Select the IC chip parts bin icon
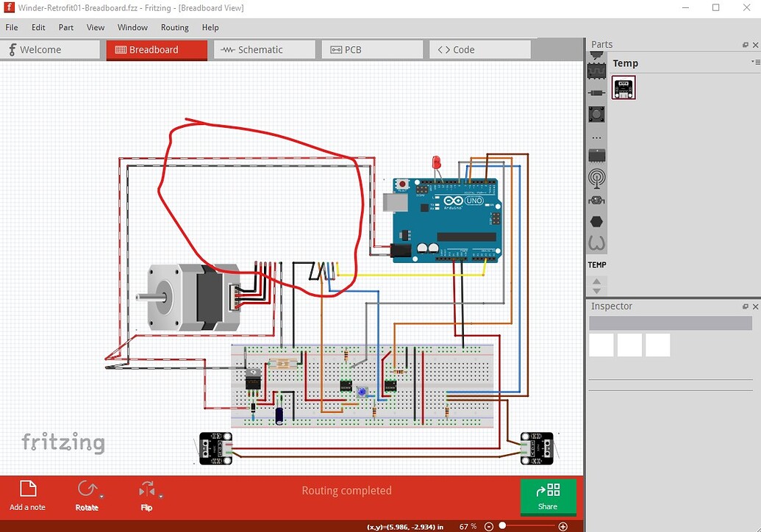 coord(596,156)
